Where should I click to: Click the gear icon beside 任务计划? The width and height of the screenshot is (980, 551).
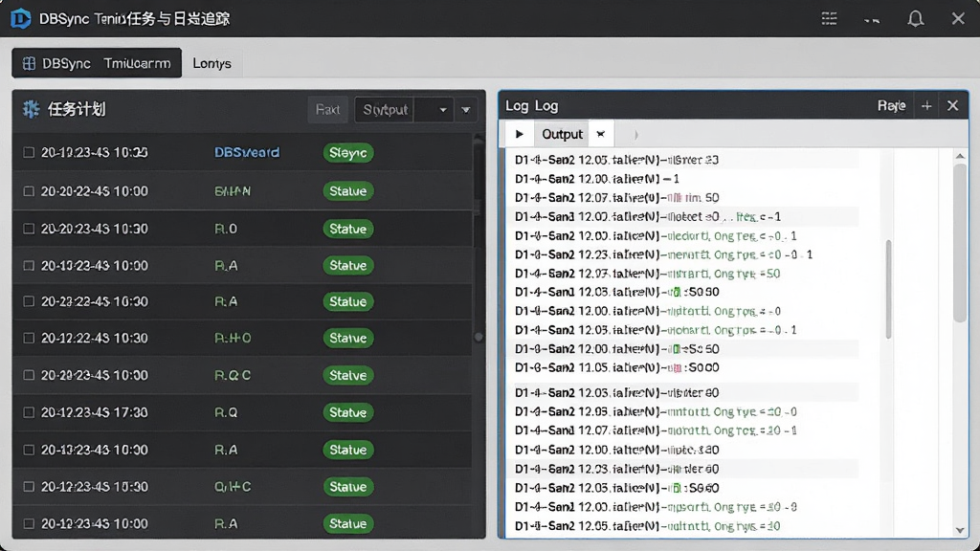coord(31,109)
